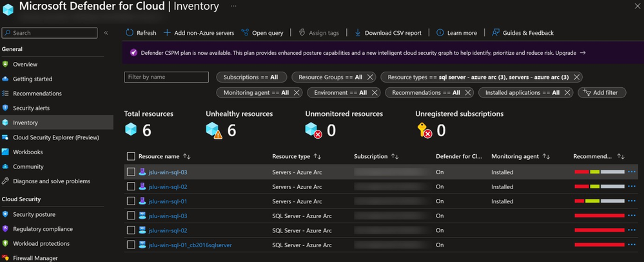This screenshot has width=644, height=262.
Task: Click the Defender for Cloud logo icon
Action: tap(8, 9)
